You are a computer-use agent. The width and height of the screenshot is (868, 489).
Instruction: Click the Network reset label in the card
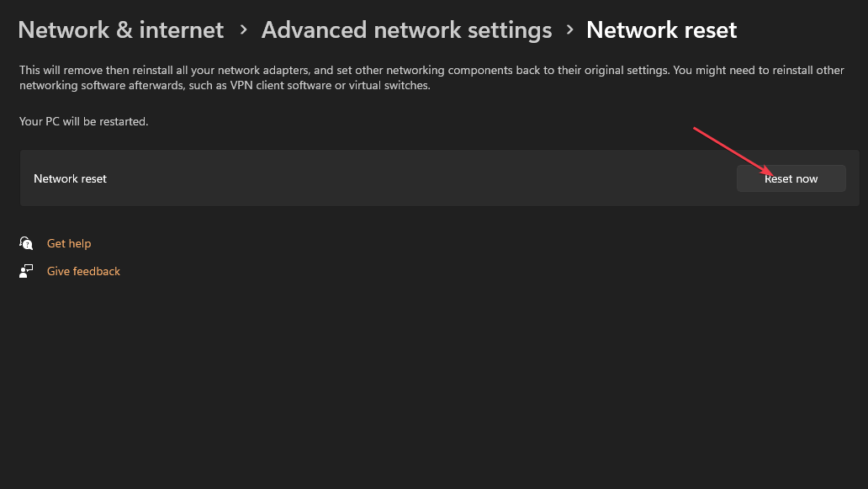(70, 178)
